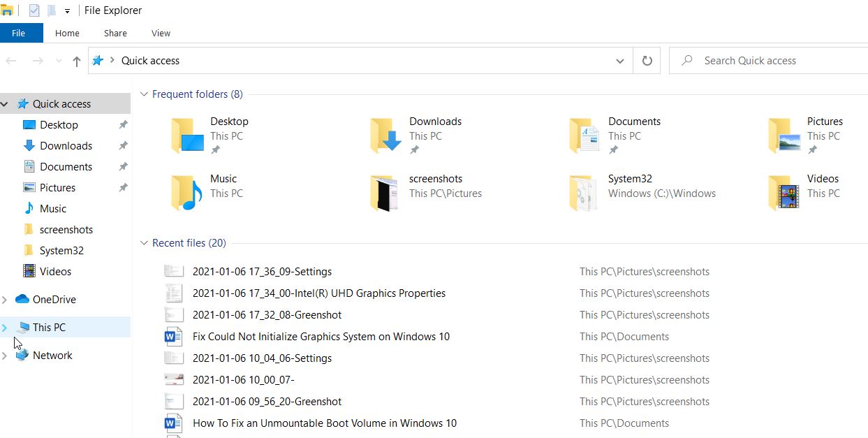This screenshot has width=868, height=438.
Task: Collapse the Recent files section
Action: point(145,243)
